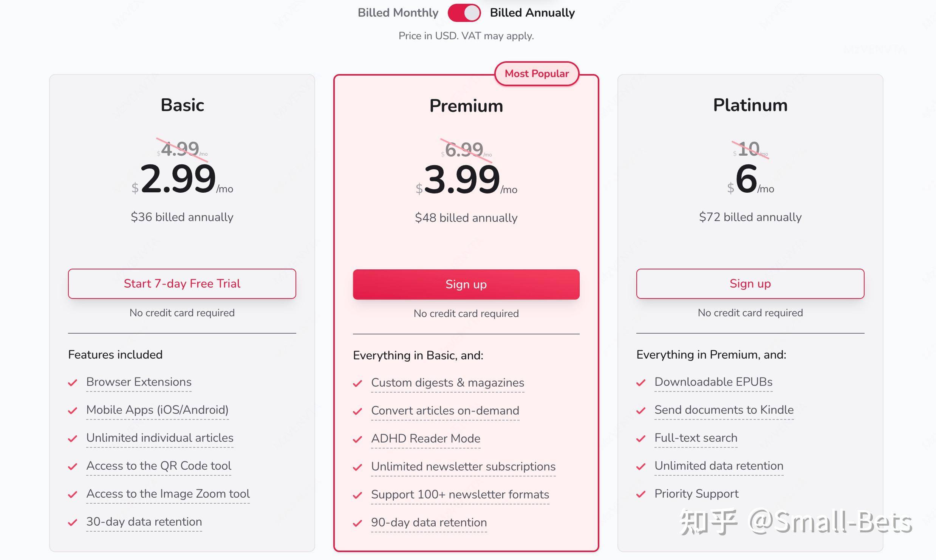Viewport: 936px width, 560px height.
Task: Select the Billed Annually label
Action: 532,13
